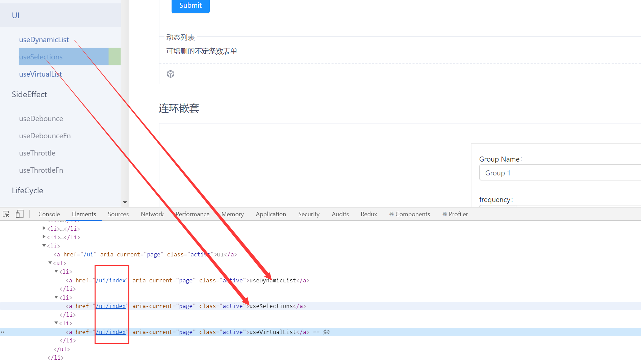This screenshot has height=364, width=641.
Task: Collapse the li above useSelections anchor
Action: [56, 297]
